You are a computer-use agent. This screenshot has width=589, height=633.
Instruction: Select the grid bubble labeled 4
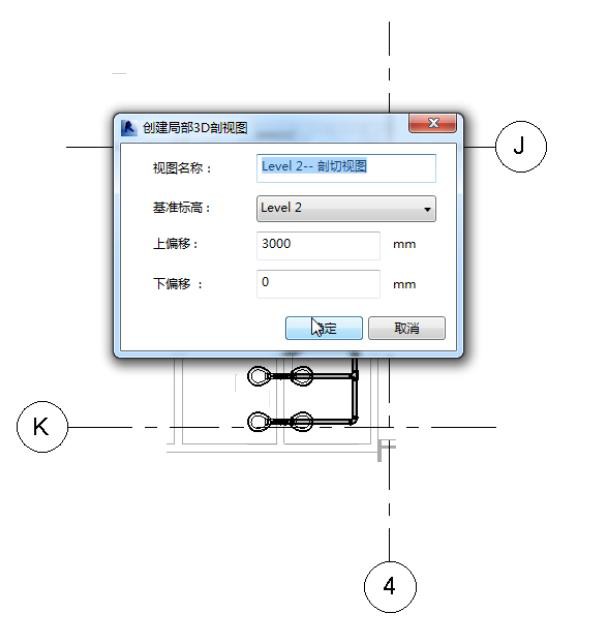tap(390, 587)
